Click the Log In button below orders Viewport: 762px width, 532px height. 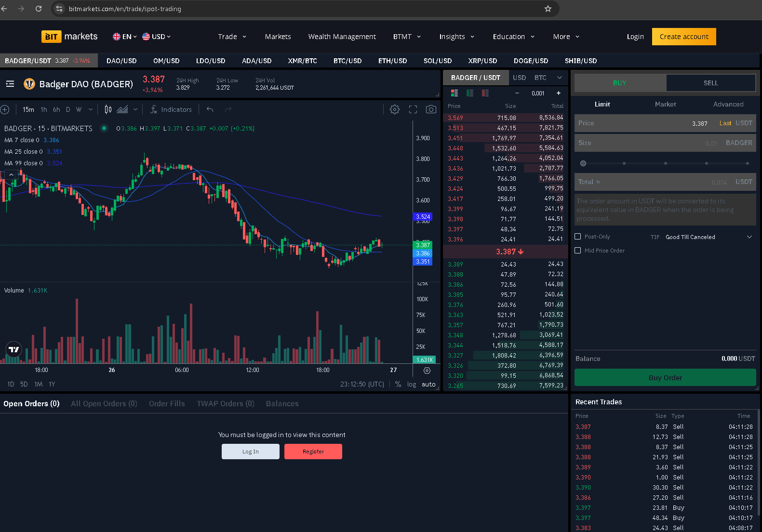tap(251, 452)
